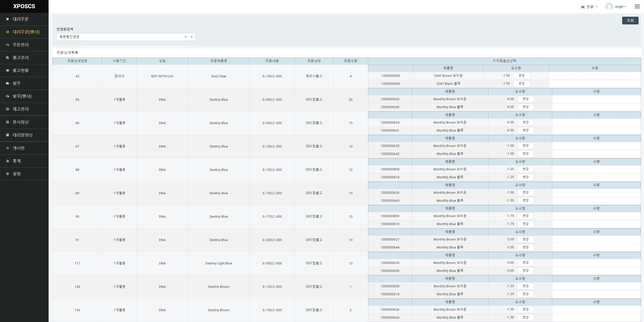Click the bar chart icon for 통계
The width and height of the screenshot is (644, 322).
[7, 161]
